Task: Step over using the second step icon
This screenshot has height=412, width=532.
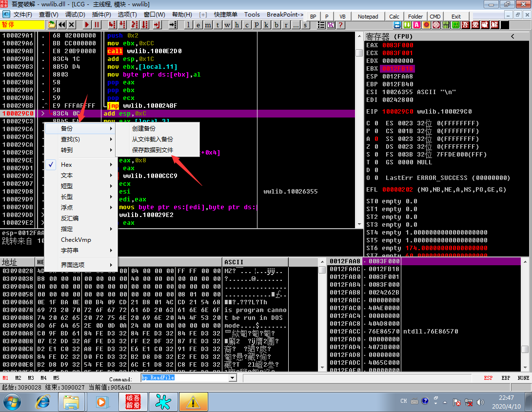Action: tap(122, 25)
